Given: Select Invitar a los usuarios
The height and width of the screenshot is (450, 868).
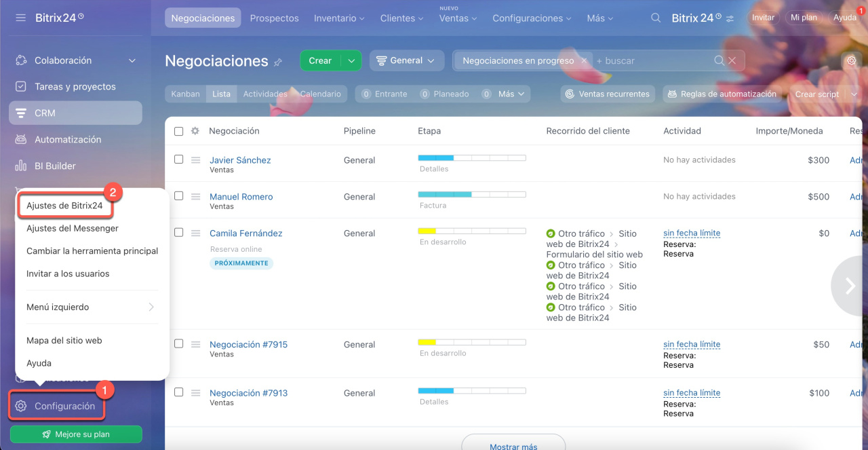Looking at the screenshot, I should coord(68,274).
